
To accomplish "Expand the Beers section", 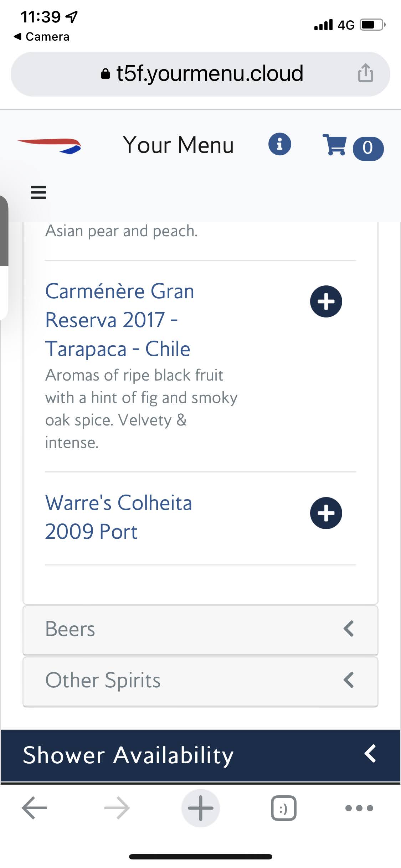I will (200, 629).
